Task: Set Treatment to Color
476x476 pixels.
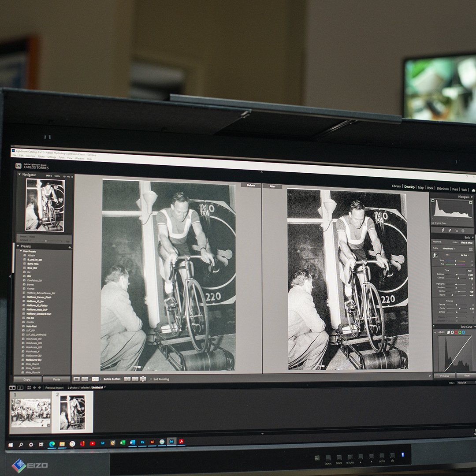Action: click(x=455, y=242)
